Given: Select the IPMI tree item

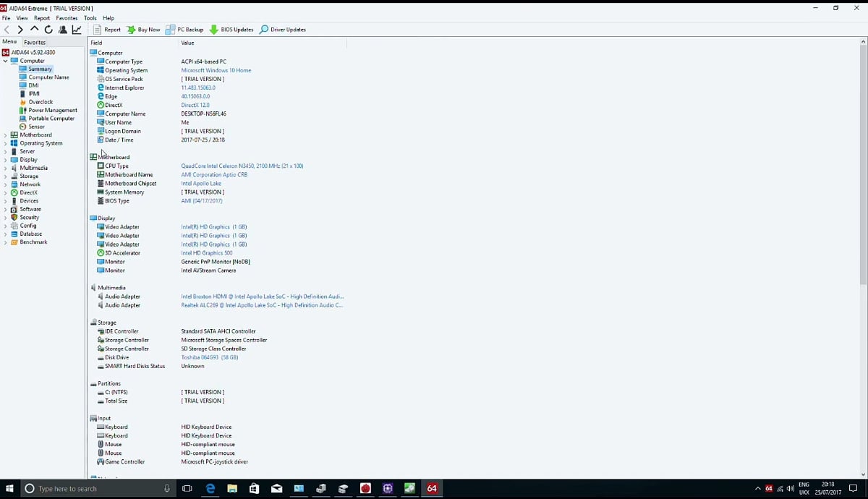Looking at the screenshot, I should pos(34,94).
